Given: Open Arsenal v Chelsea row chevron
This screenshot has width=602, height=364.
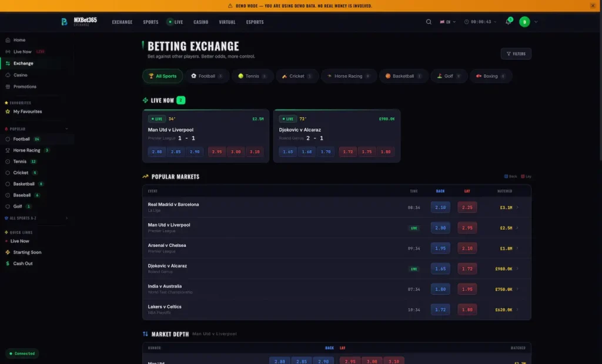Looking at the screenshot, I should [517, 248].
